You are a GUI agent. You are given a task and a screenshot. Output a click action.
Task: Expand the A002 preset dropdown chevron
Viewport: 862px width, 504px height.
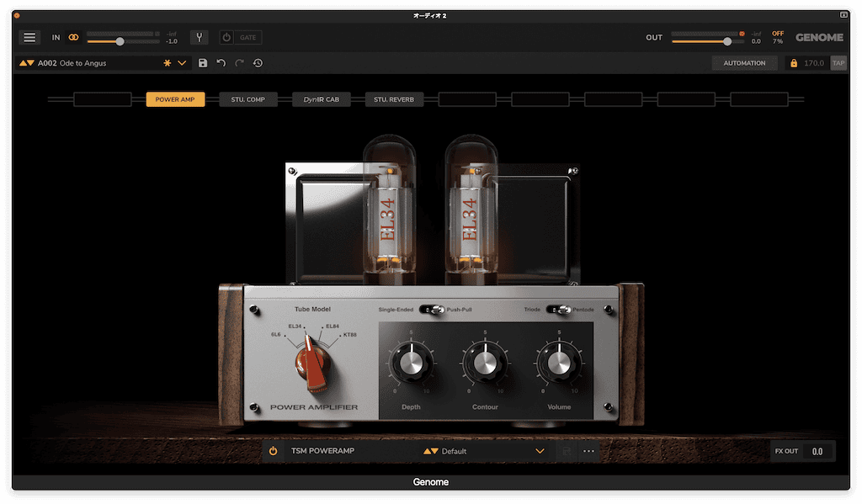coord(182,63)
